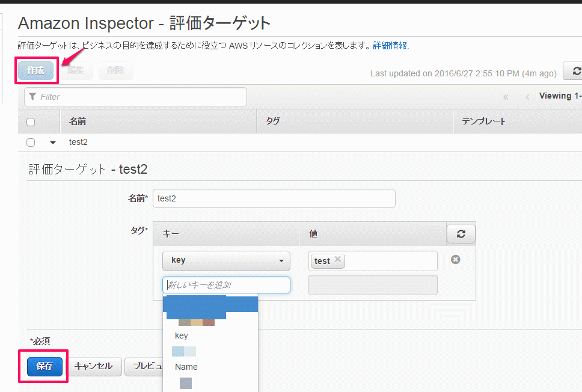The image size is (582, 392).
Task: Edit the 名前 field containing test2
Action: coord(274,198)
